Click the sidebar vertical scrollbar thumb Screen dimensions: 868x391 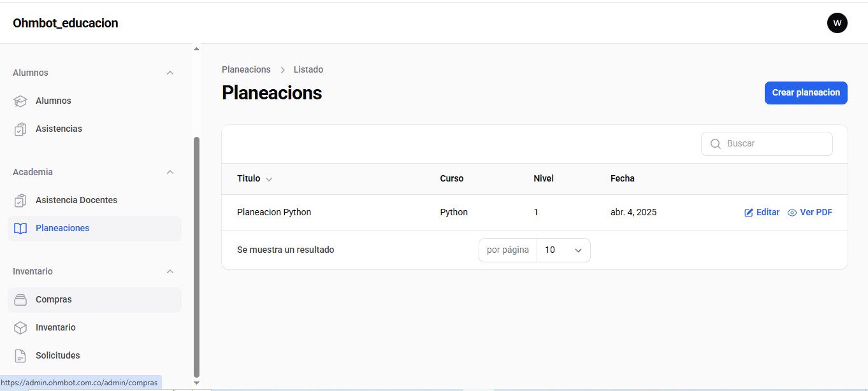[196, 257]
